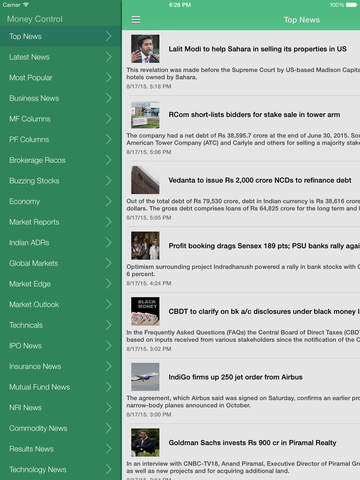This screenshot has height=480, width=360.
Task: Open Market Outlook section
Action: (61, 304)
